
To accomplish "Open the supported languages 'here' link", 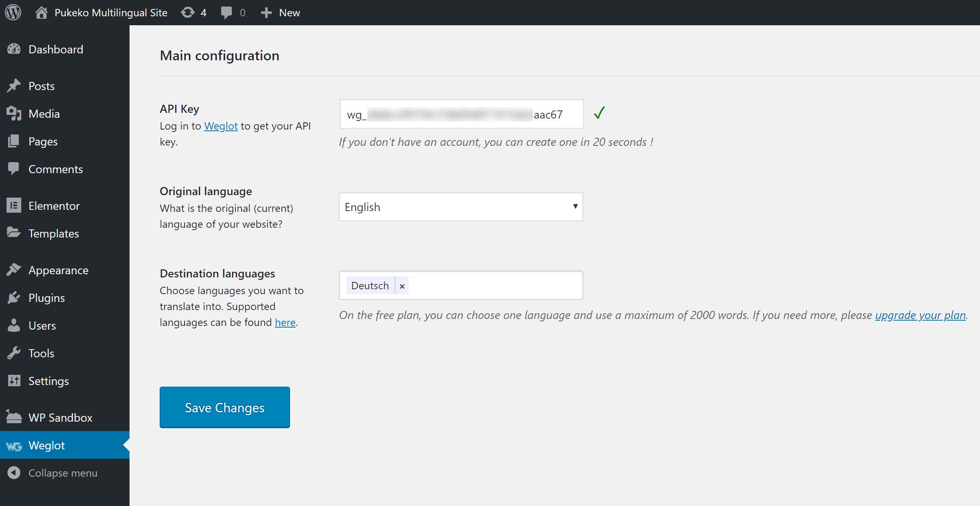I will tap(285, 322).
